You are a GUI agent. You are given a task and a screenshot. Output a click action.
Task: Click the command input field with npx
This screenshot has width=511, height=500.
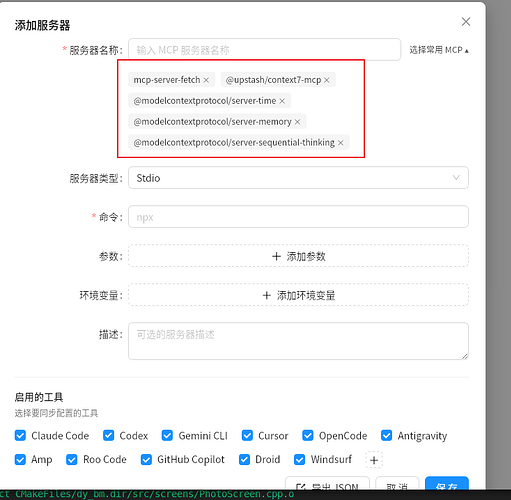click(x=298, y=217)
